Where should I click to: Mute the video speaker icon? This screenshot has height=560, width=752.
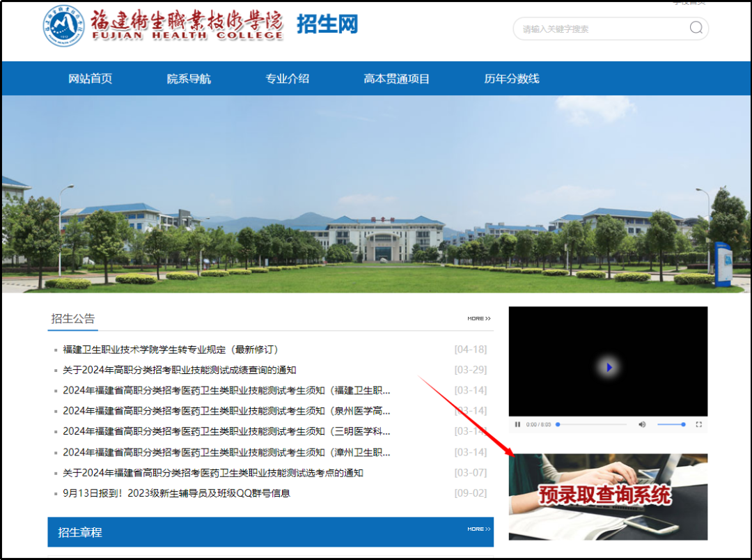[642, 424]
